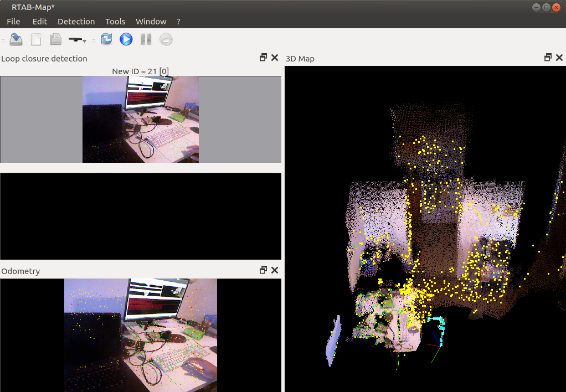The width and height of the screenshot is (566, 392).
Task: Click the Kinect camera source icon
Action: coord(74,39)
